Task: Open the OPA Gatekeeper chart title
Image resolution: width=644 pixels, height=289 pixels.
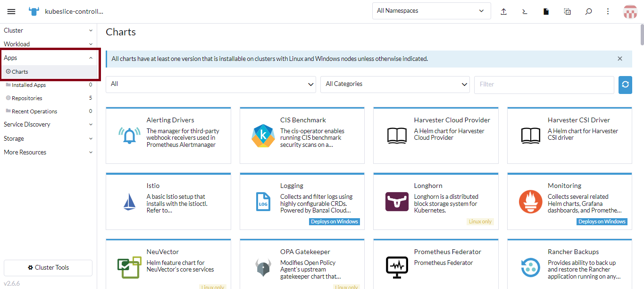Action: pos(305,252)
